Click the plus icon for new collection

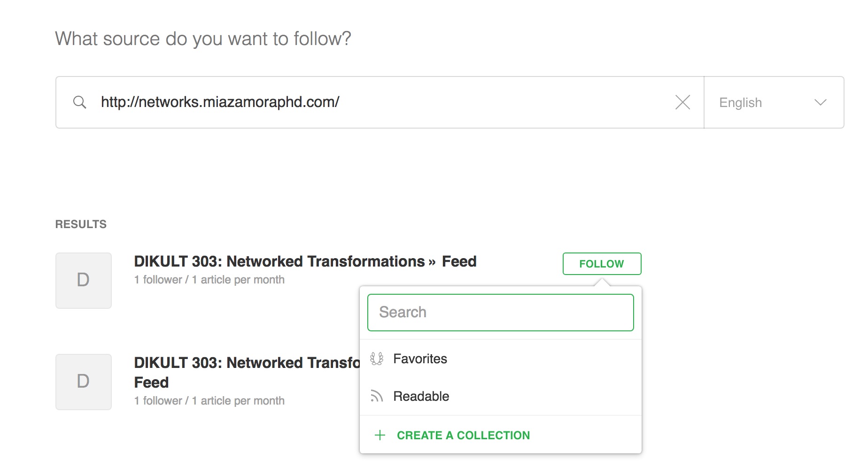380,436
